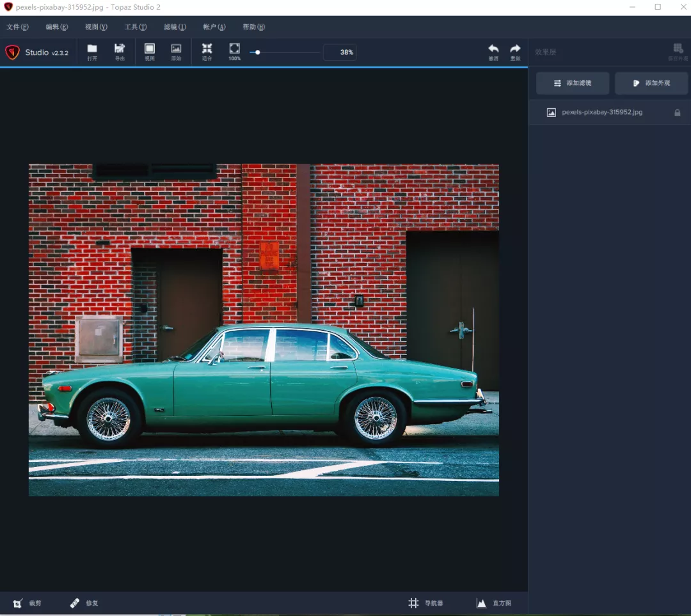Click the Undo (撤消) arrow
The height and width of the screenshot is (616, 691).
(493, 51)
